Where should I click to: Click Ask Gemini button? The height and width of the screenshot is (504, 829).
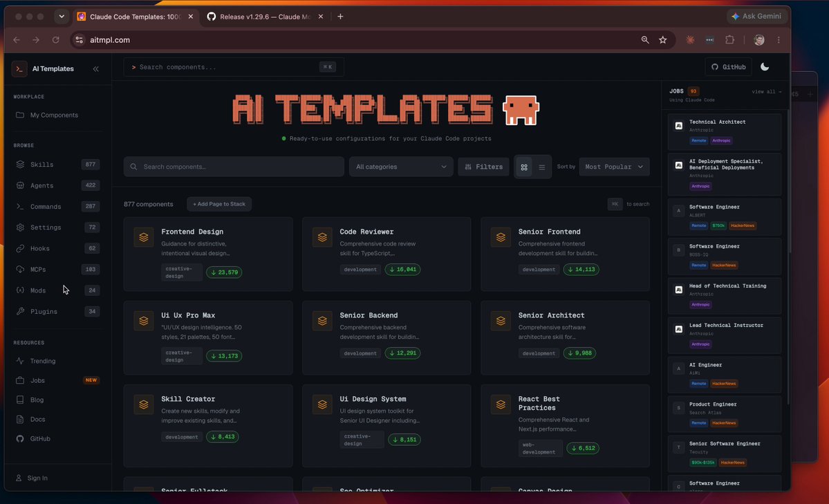(x=756, y=17)
